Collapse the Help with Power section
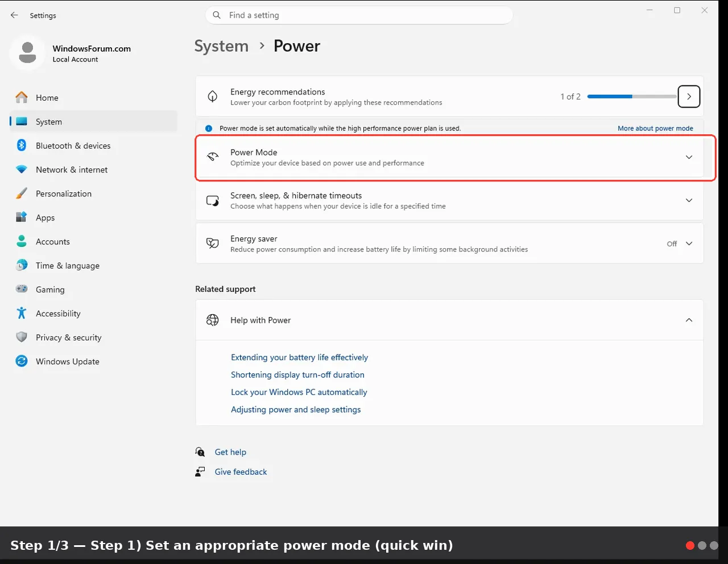Image resolution: width=728 pixels, height=564 pixels. tap(689, 320)
